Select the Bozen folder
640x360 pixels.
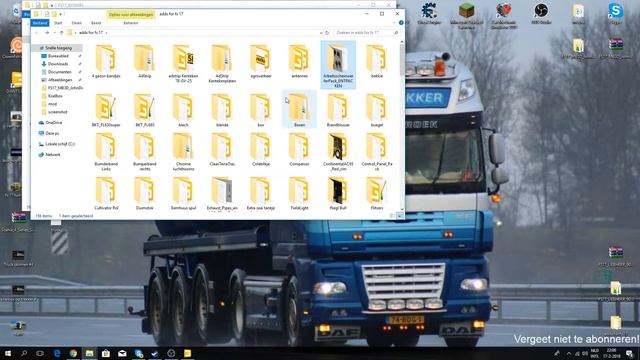(299, 109)
